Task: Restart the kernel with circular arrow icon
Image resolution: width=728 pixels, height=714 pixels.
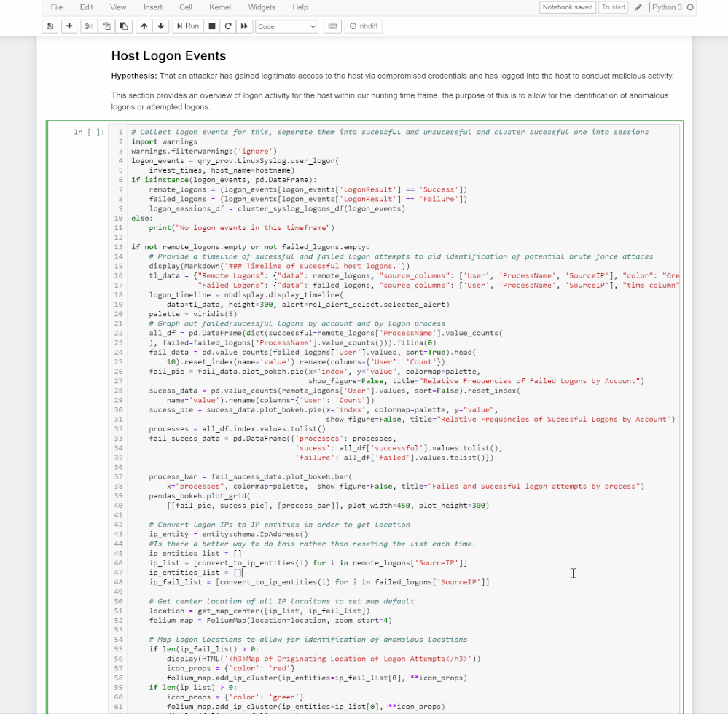Action: [x=228, y=26]
